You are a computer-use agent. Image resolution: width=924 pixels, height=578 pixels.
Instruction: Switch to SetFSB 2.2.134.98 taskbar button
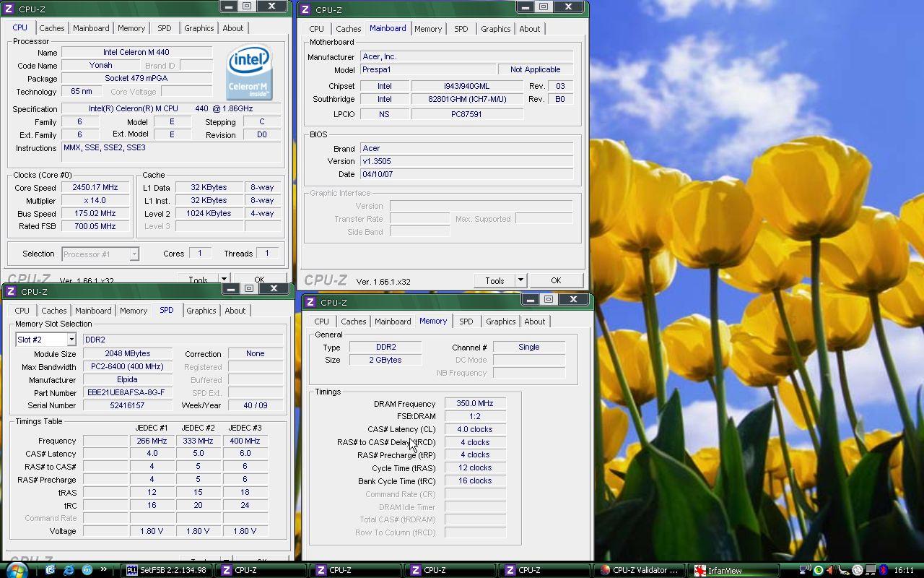(x=167, y=570)
